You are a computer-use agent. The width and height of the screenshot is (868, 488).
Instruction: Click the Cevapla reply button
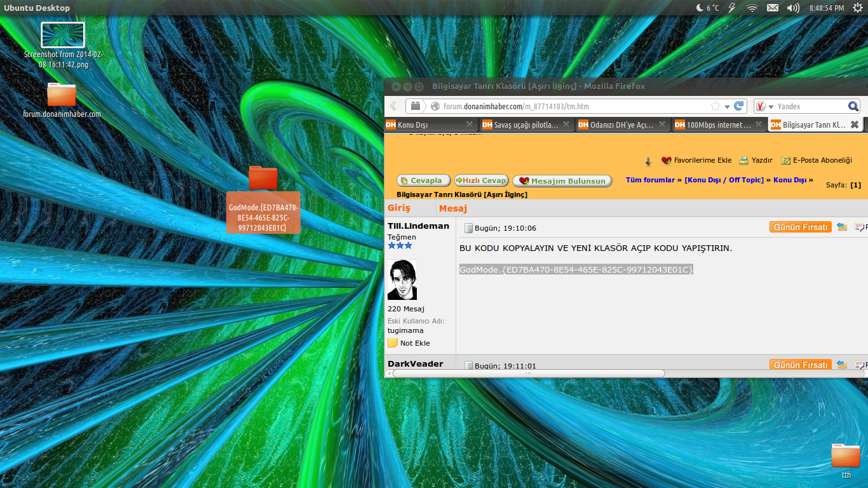(x=424, y=181)
